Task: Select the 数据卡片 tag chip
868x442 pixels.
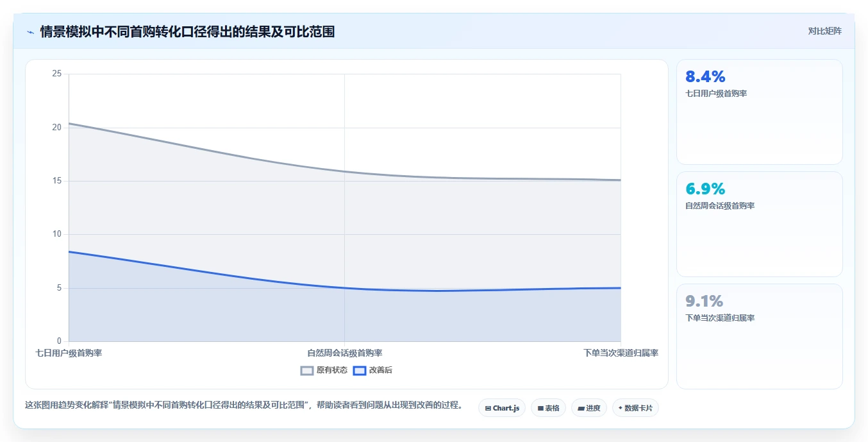Action: [x=635, y=408]
